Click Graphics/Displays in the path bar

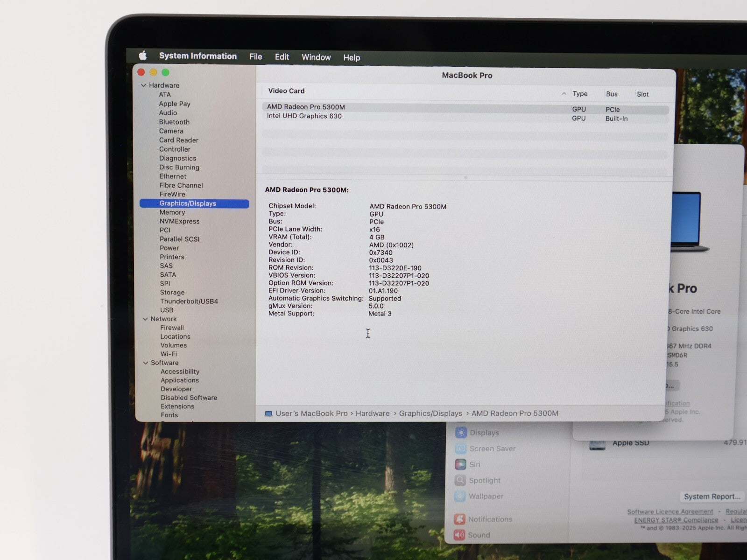(430, 413)
